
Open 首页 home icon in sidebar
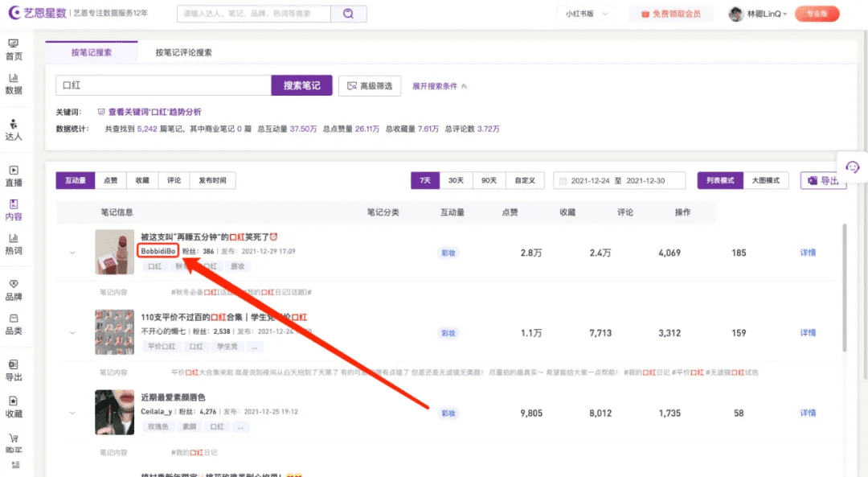pyautogui.click(x=14, y=43)
